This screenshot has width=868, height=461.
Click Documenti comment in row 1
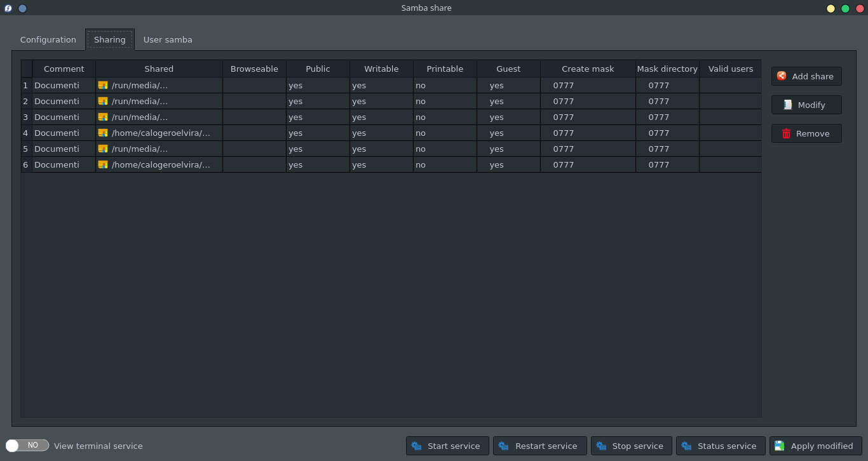point(64,85)
